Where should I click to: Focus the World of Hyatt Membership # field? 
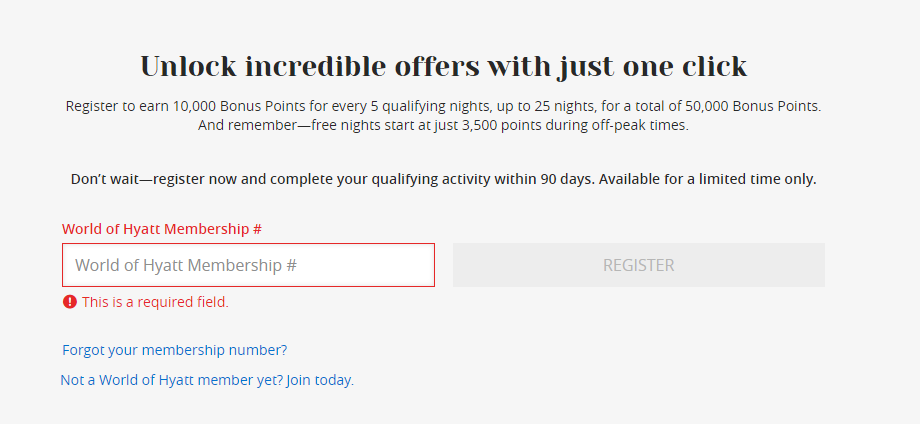[x=248, y=265]
